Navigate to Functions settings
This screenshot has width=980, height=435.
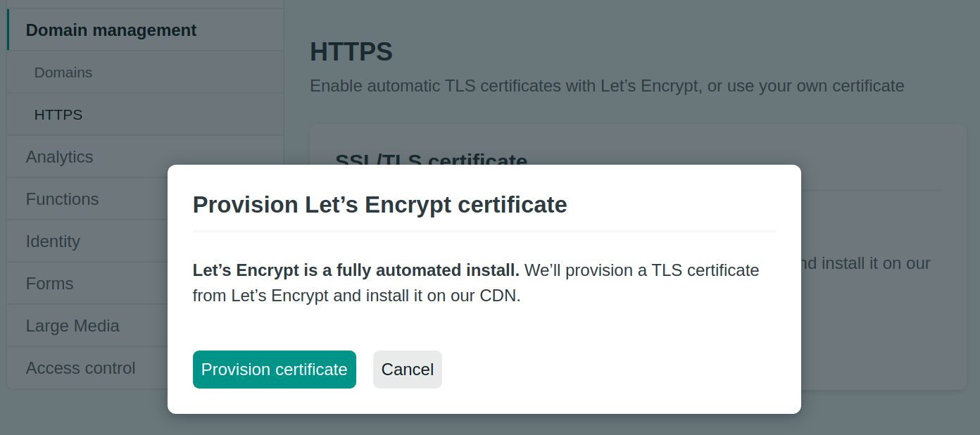[x=63, y=199]
